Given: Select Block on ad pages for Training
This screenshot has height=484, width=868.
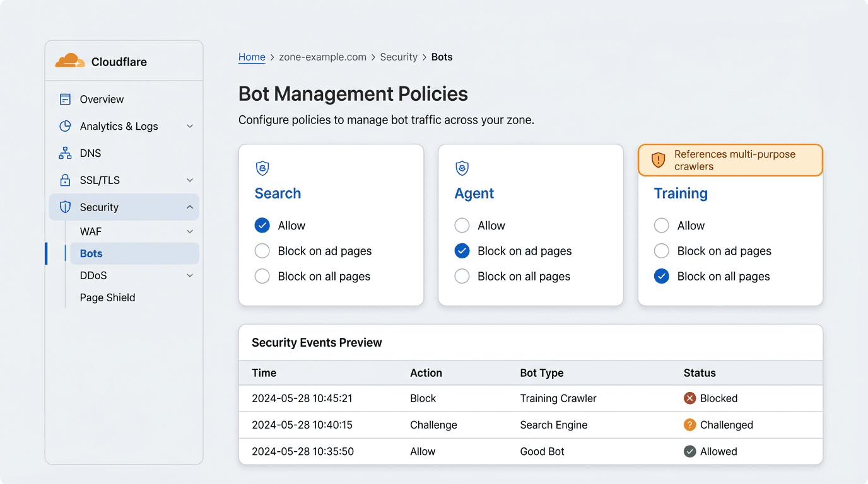Looking at the screenshot, I should 661,251.
